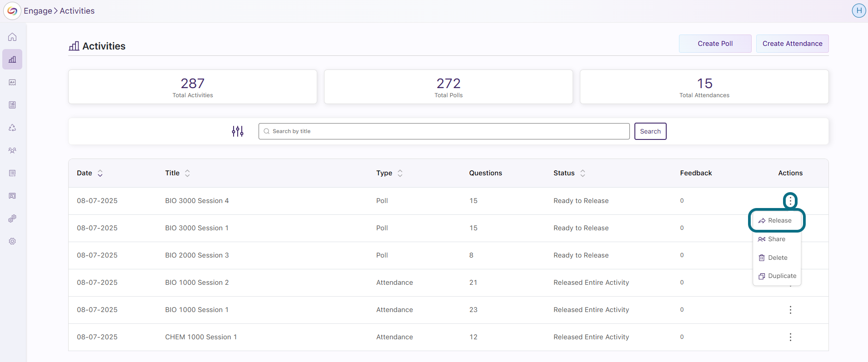Click the Create Poll button
Viewport: 868px width, 362px height.
(715, 44)
